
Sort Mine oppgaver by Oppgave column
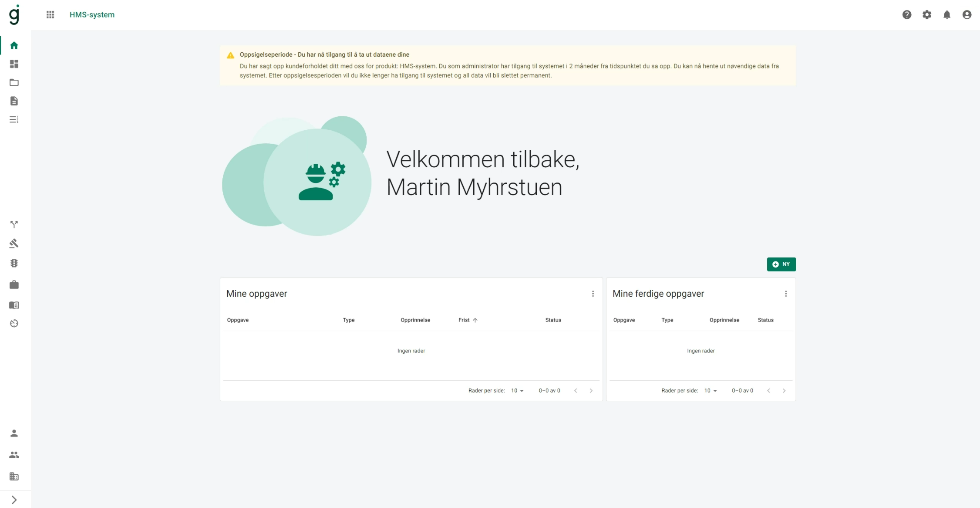(x=238, y=320)
